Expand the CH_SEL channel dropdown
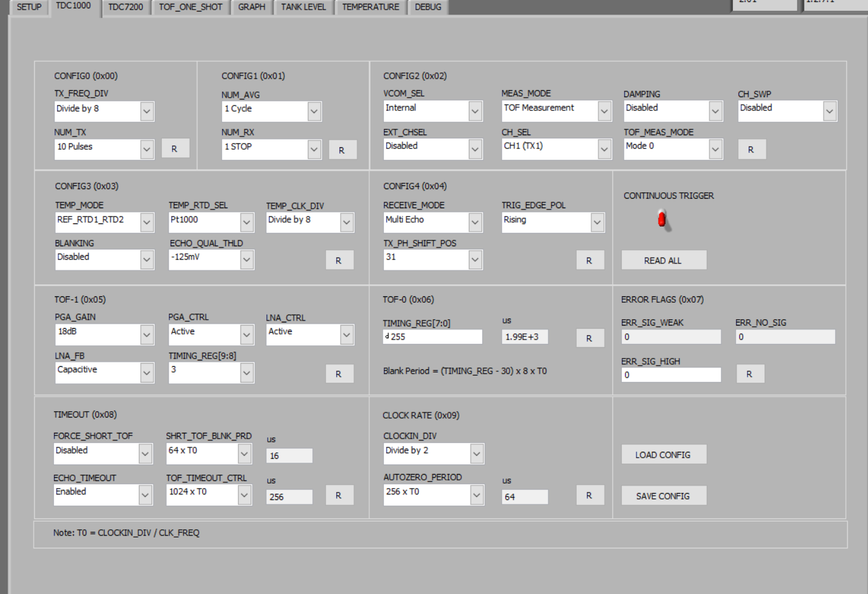The height and width of the screenshot is (594, 868). [556, 149]
